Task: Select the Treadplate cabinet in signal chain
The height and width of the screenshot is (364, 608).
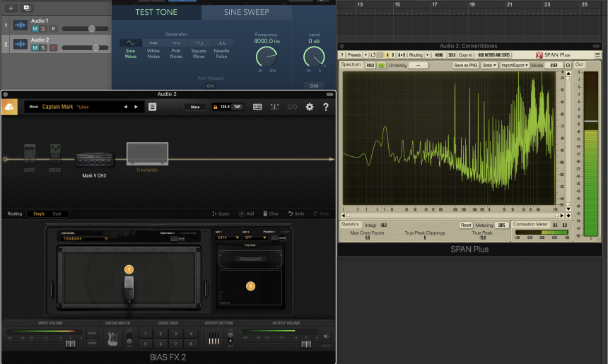Action: pos(147,153)
